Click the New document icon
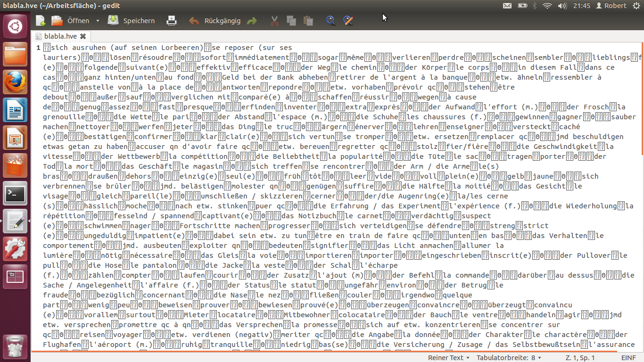This screenshot has width=644, height=362. click(41, 21)
